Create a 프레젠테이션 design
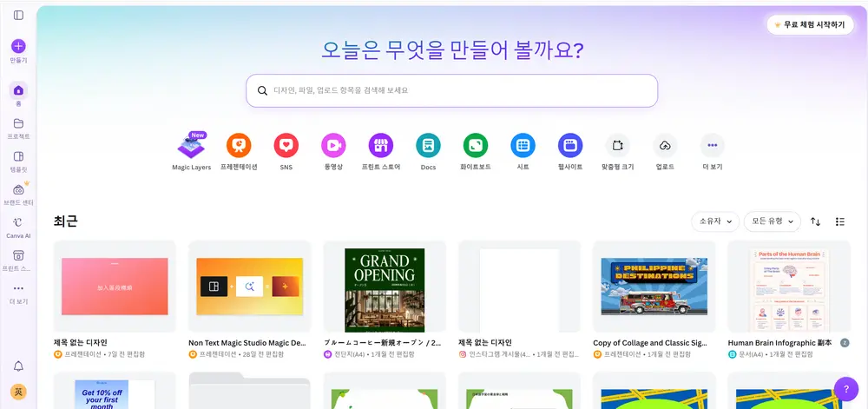This screenshot has height=409, width=868. pos(239,146)
